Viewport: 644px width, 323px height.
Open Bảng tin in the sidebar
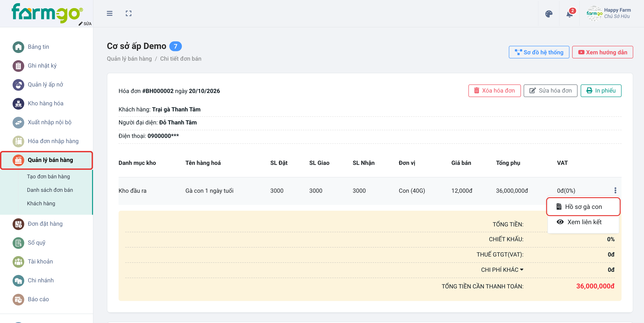coord(38,47)
